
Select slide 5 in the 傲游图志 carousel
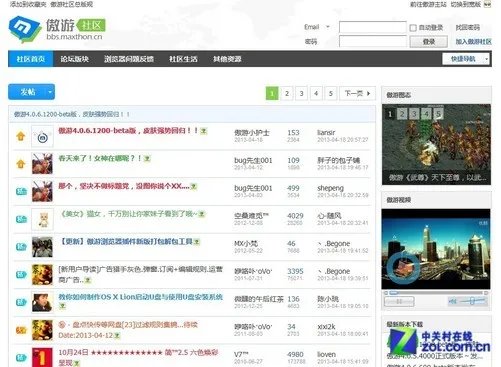(438, 114)
